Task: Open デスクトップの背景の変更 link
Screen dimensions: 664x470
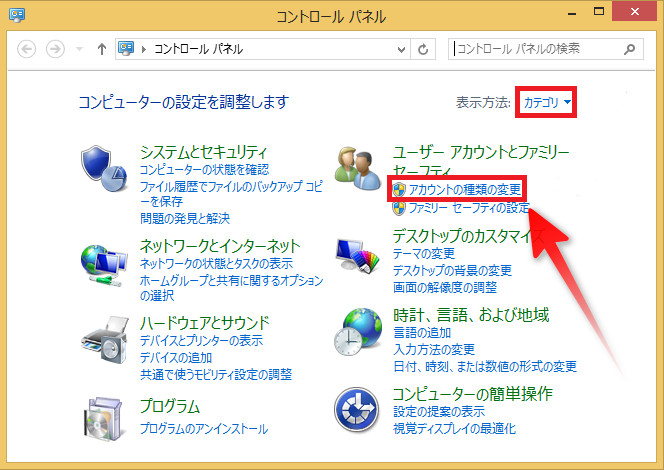Action: tap(452, 270)
